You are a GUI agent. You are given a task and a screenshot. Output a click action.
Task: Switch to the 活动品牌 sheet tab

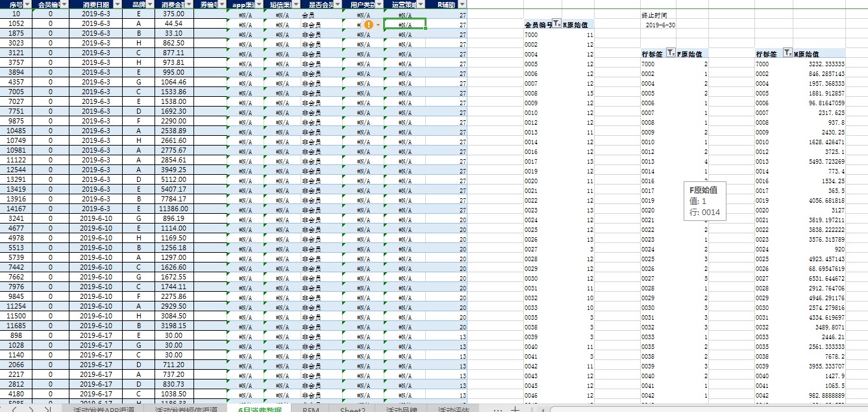pos(402,409)
